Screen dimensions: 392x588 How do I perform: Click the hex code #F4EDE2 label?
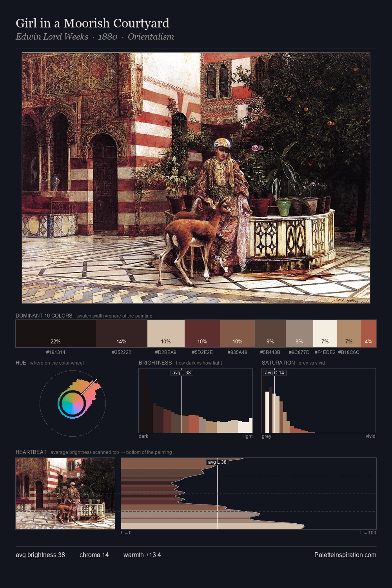[x=325, y=352]
